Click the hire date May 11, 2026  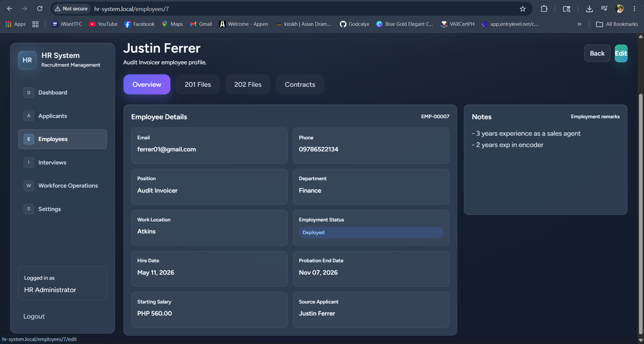156,273
